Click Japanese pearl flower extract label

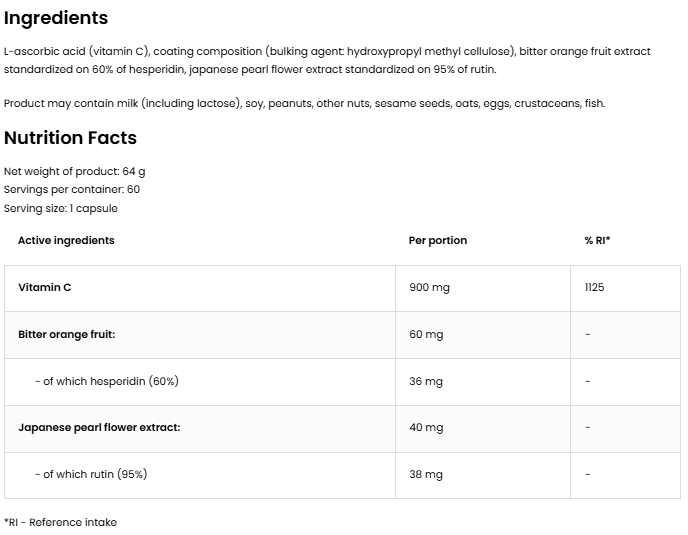coord(99,427)
